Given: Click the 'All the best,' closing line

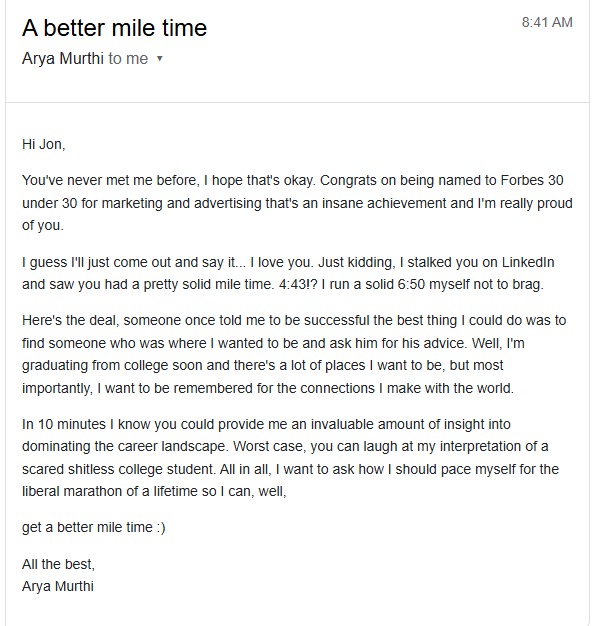Looking at the screenshot, I should tap(58, 565).
